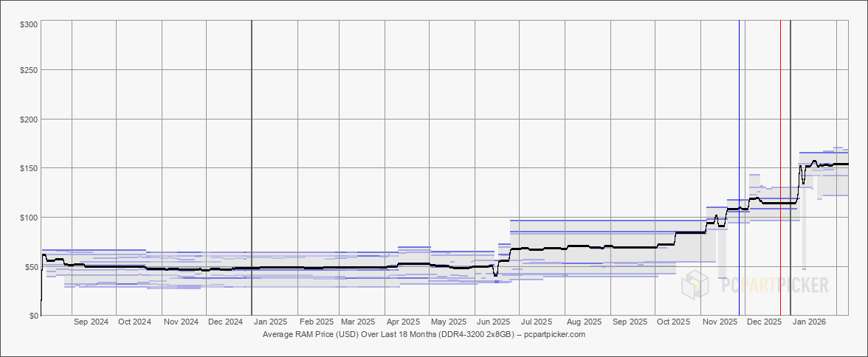Viewport: 868px width, 357px height.
Task: Select the Jun 2025 x-axis label
Action: coord(493,322)
